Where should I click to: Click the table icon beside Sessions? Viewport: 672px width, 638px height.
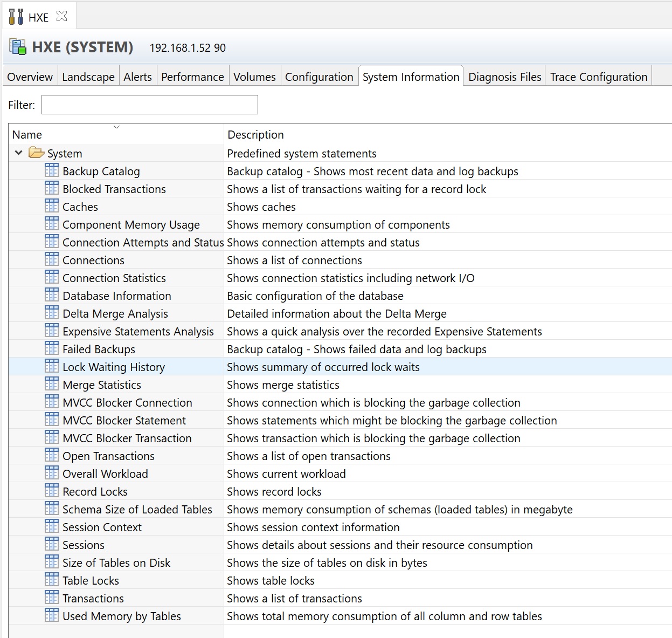click(x=52, y=545)
